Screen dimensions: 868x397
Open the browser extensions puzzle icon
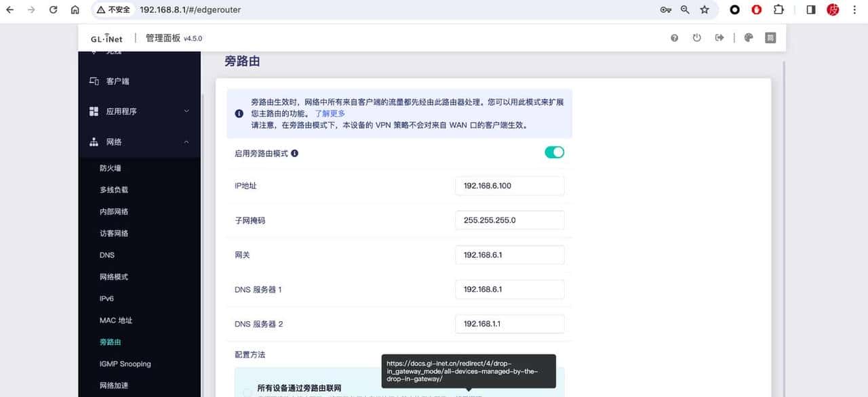click(778, 10)
